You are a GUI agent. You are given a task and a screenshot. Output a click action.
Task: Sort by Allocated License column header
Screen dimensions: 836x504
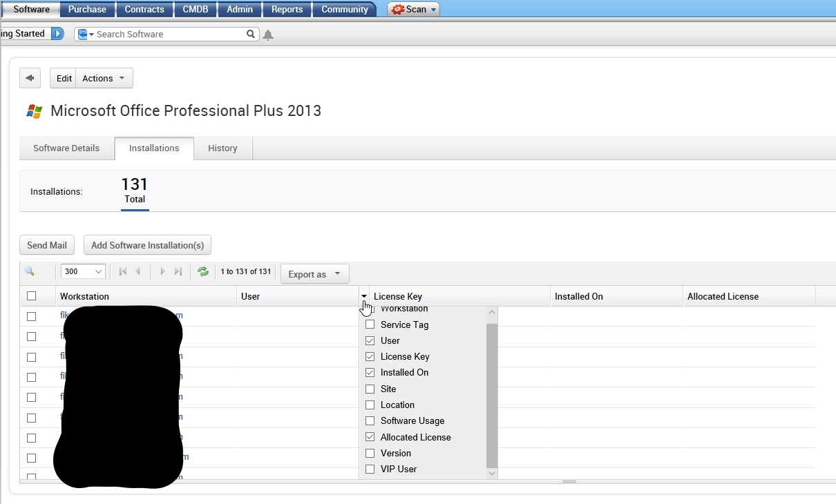coord(749,296)
